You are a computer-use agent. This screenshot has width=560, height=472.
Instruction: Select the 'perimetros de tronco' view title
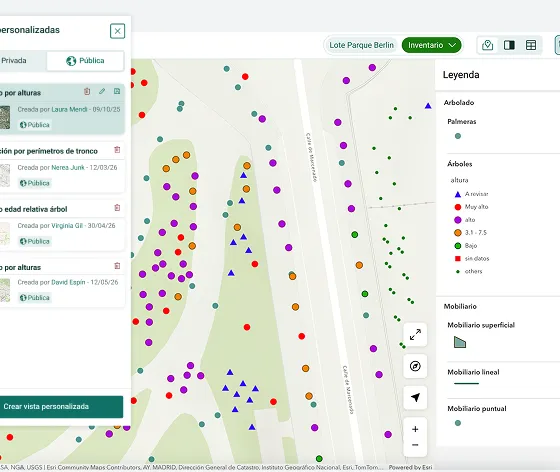[49, 151]
